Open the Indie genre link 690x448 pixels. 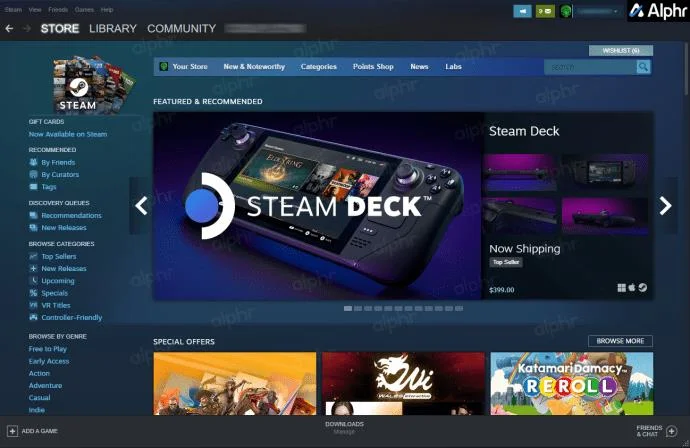tap(37, 410)
